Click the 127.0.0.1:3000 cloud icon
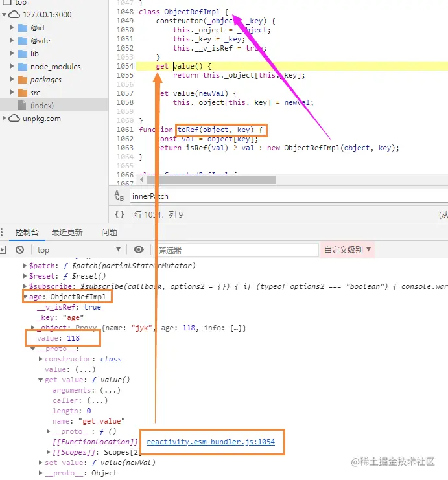The image size is (448, 480). pos(14,14)
